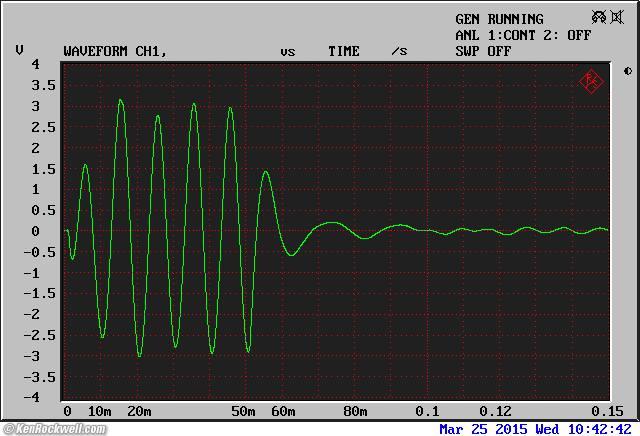Click the 0.15 time axis label
This screenshot has height=436, width=640.
pyautogui.click(x=607, y=411)
